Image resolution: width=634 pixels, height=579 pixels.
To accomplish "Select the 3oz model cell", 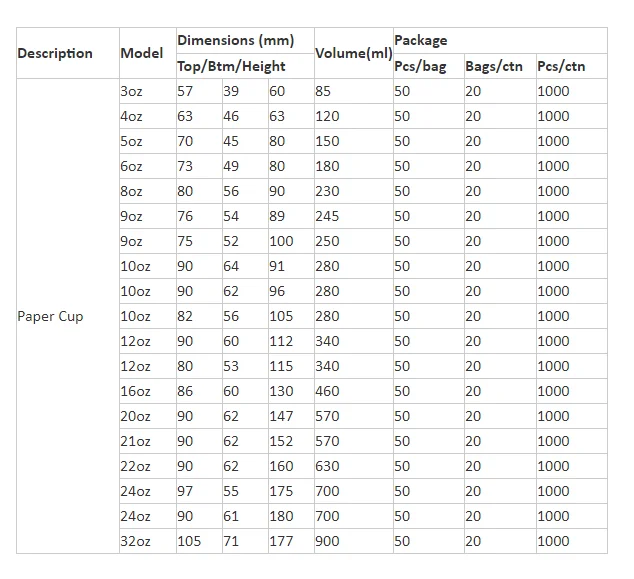I will 132,92.
